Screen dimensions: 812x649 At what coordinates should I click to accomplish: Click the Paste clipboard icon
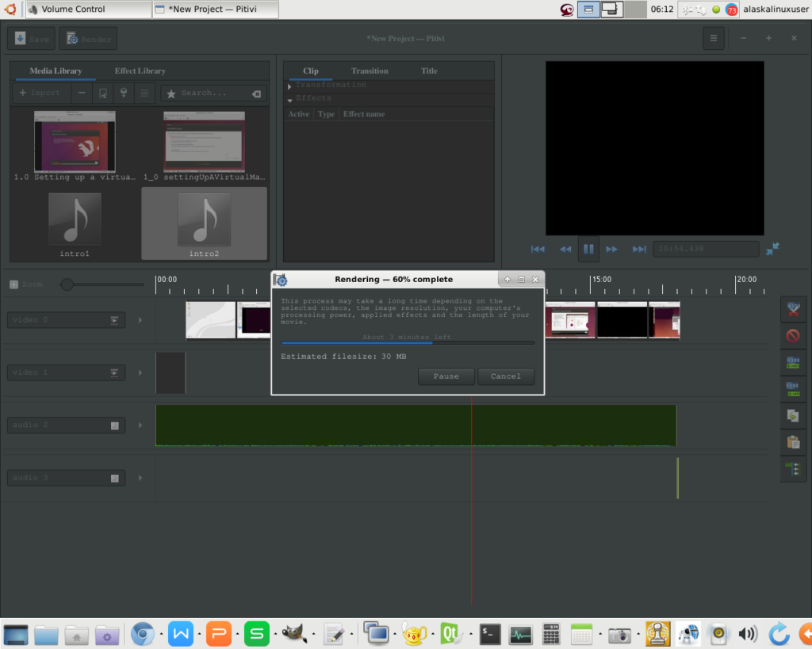[792, 442]
